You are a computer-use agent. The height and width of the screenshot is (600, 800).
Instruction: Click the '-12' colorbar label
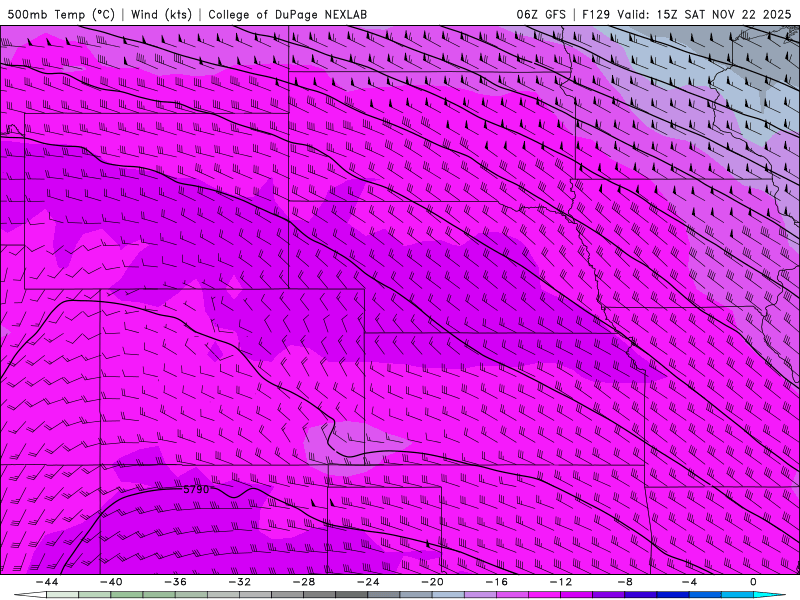tap(561, 582)
